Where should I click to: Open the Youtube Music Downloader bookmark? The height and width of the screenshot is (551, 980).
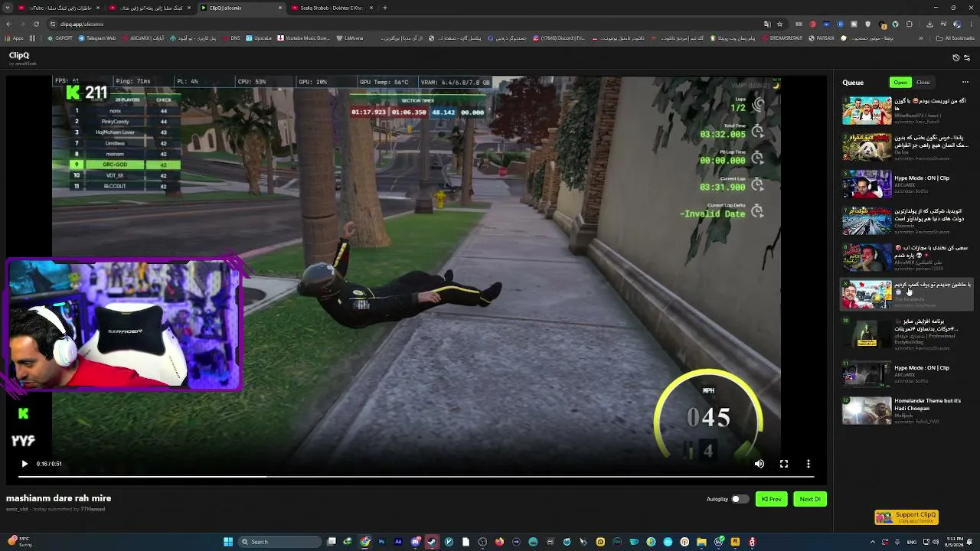coord(303,37)
